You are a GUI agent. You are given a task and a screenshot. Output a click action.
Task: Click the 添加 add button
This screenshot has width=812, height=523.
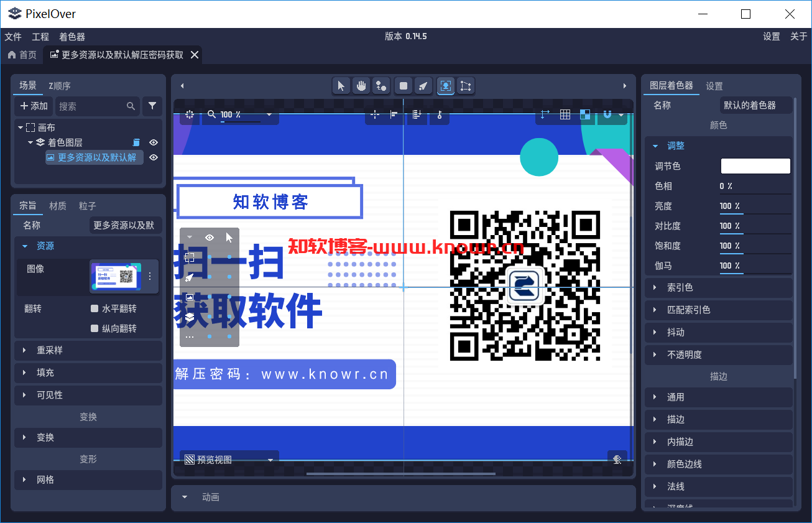point(34,106)
